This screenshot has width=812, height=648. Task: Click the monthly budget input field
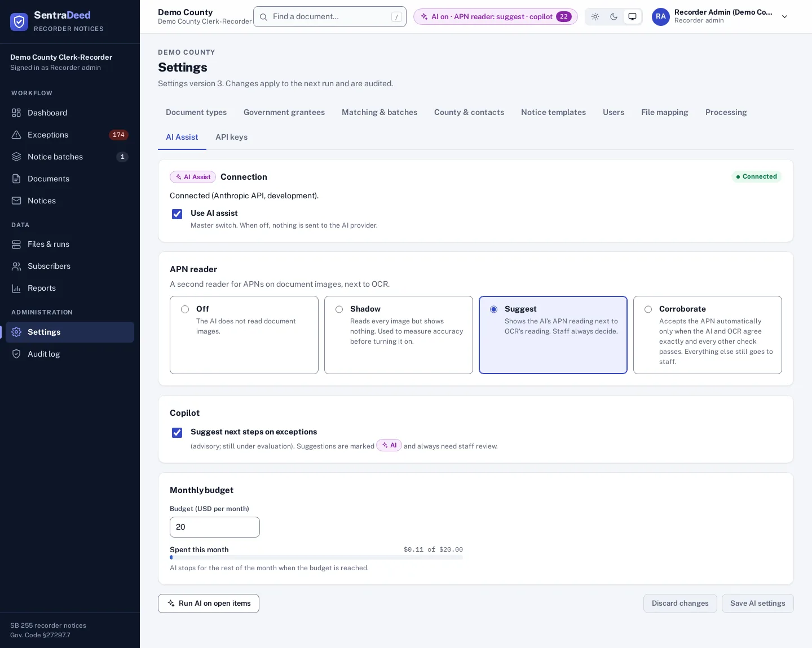tap(215, 527)
